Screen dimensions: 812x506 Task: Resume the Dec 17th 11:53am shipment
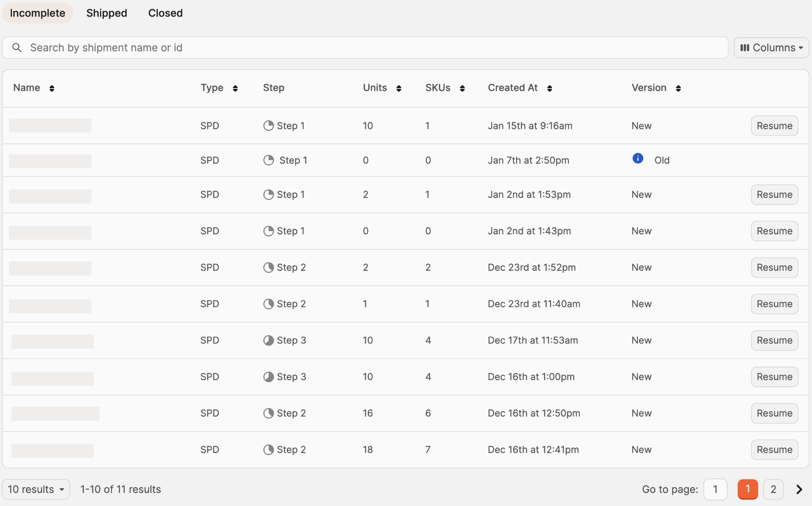pyautogui.click(x=774, y=340)
